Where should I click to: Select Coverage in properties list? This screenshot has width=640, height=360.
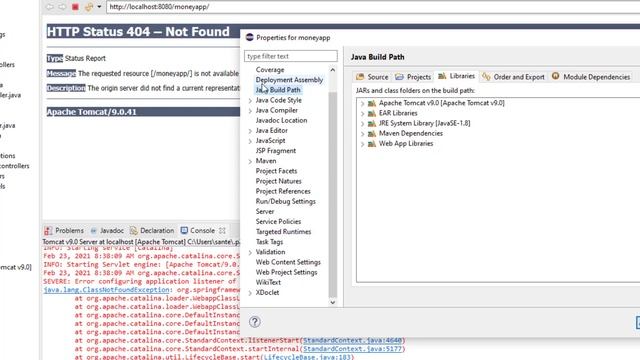click(x=270, y=70)
